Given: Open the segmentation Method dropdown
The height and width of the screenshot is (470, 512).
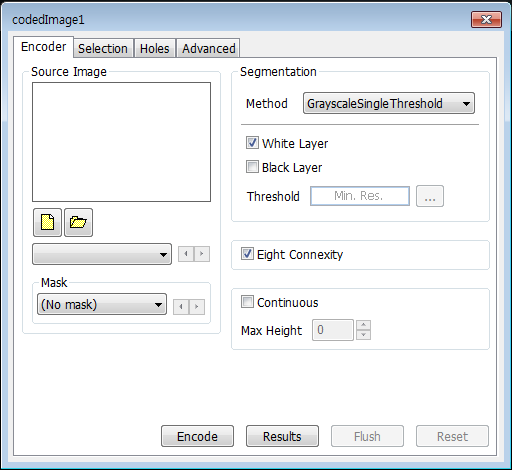Looking at the screenshot, I should 389,103.
